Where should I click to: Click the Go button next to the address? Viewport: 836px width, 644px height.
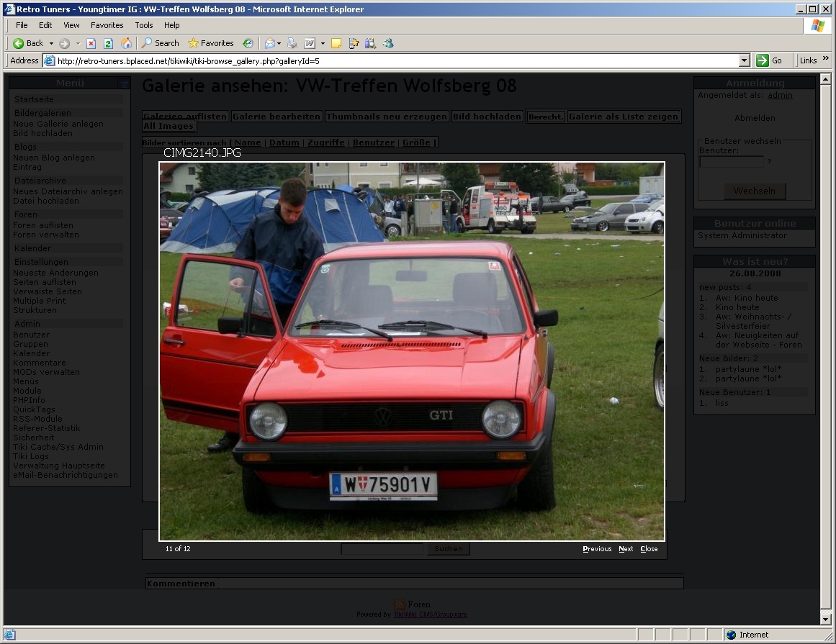coord(769,60)
